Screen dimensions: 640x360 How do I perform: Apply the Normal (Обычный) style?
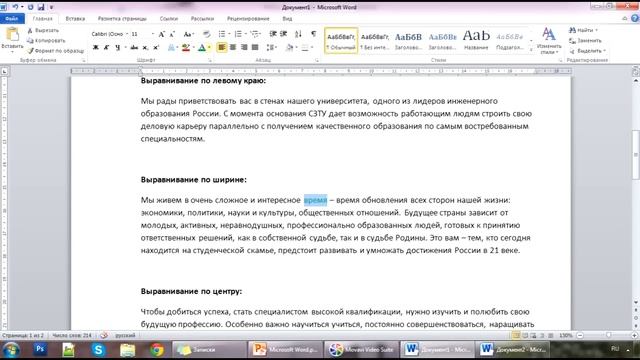coord(341,41)
